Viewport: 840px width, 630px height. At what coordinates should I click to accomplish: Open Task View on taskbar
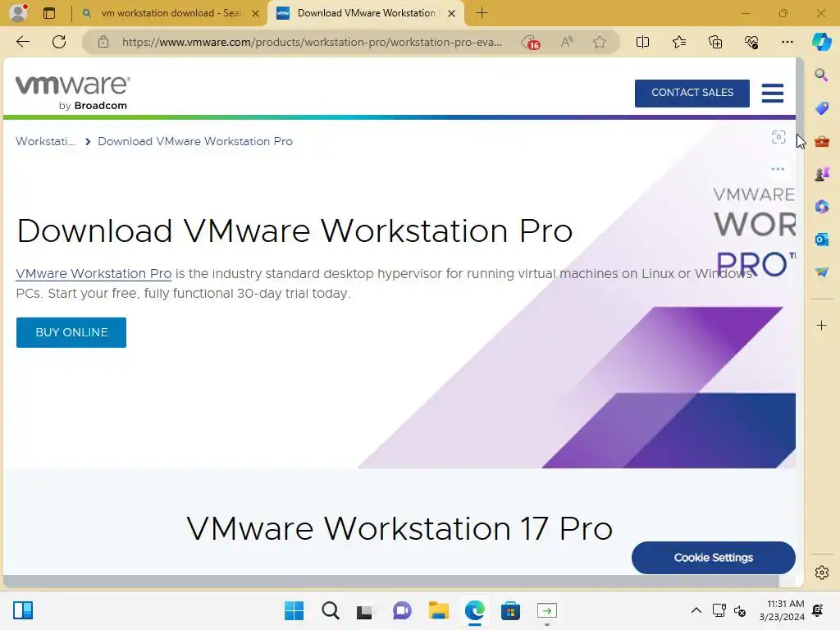point(365,610)
